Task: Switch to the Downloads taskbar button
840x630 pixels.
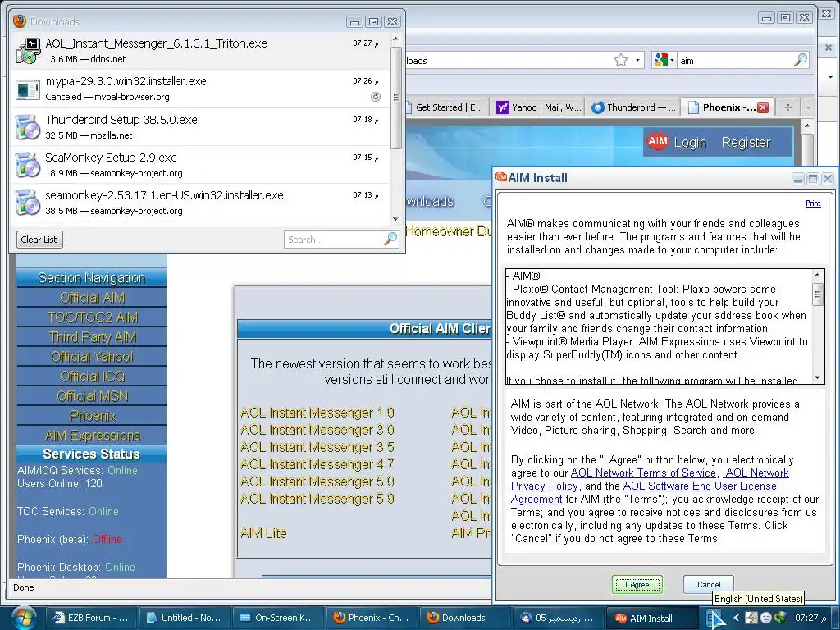Action: [x=464, y=618]
